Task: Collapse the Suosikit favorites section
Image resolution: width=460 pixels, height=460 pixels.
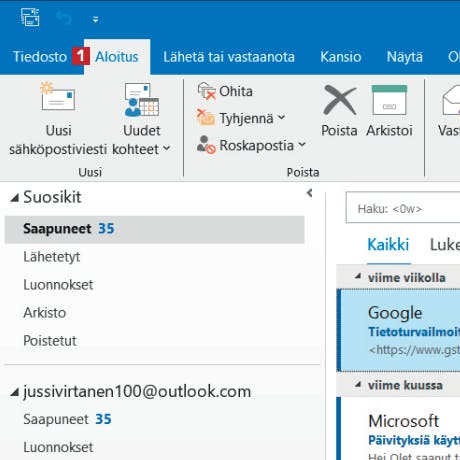Action: coord(14,198)
